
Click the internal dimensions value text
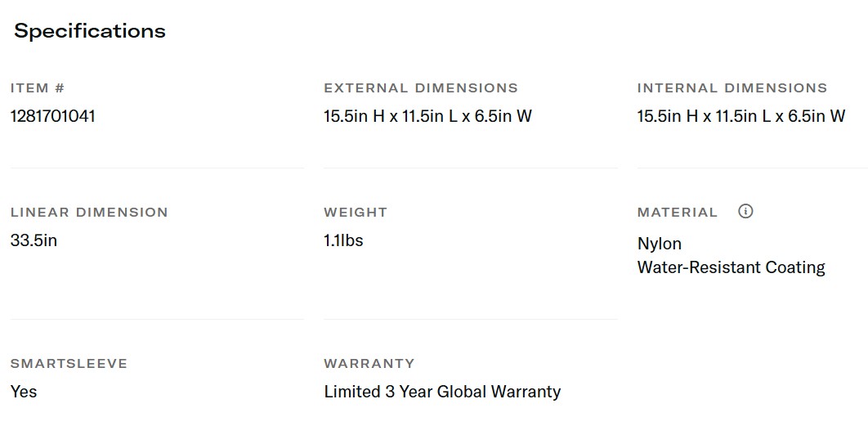[741, 116]
